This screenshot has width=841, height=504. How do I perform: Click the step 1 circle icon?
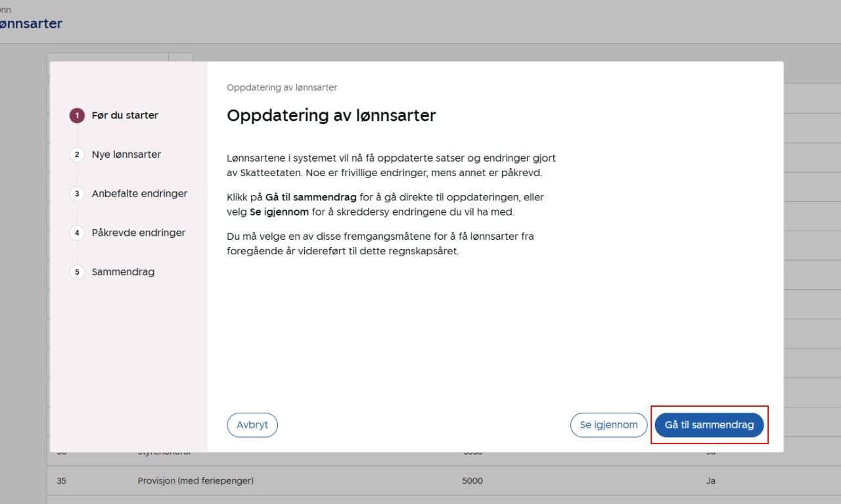click(x=77, y=116)
